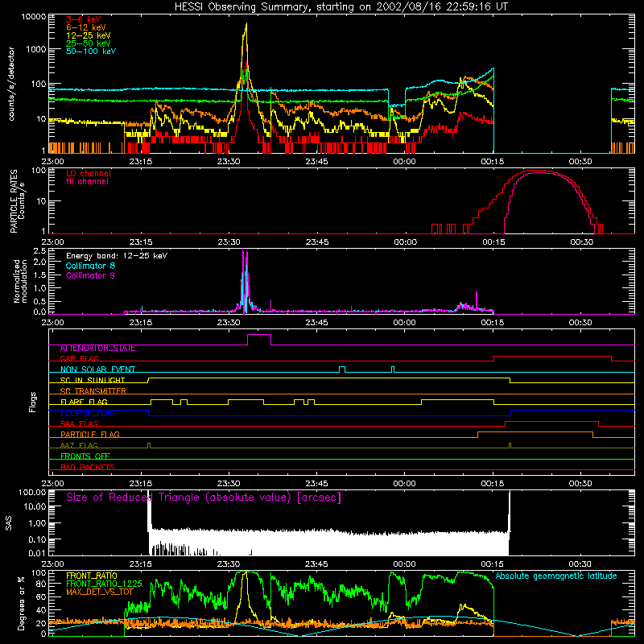
Task: Click the "Absolute geomagnetic latitude" label
Action: point(556,576)
